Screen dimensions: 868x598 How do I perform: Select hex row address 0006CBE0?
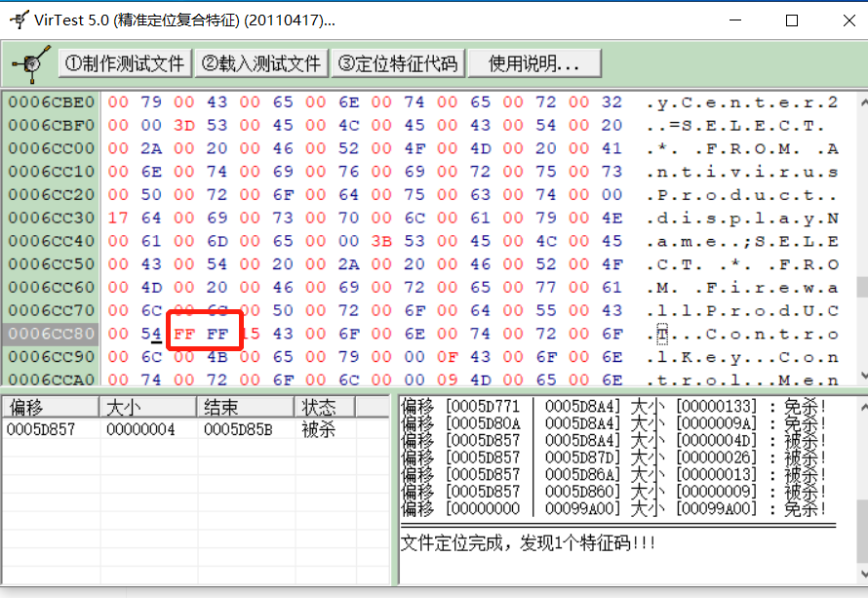click(x=52, y=101)
